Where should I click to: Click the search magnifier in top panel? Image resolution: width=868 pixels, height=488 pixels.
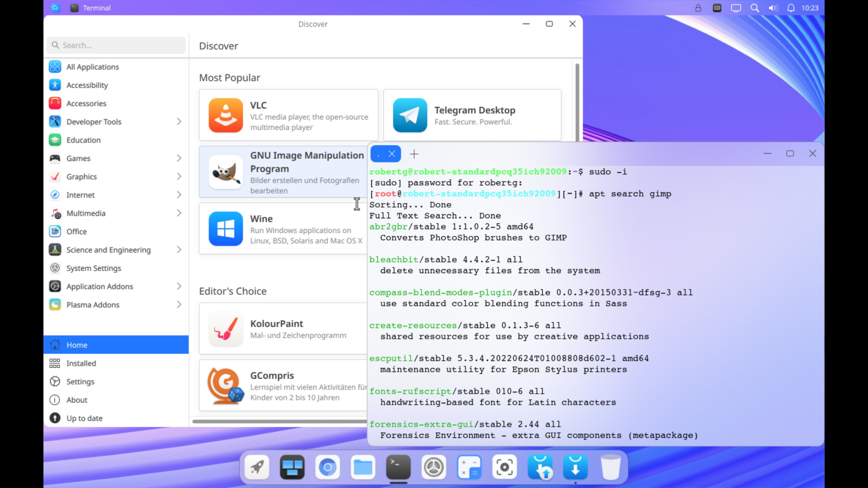(x=755, y=8)
